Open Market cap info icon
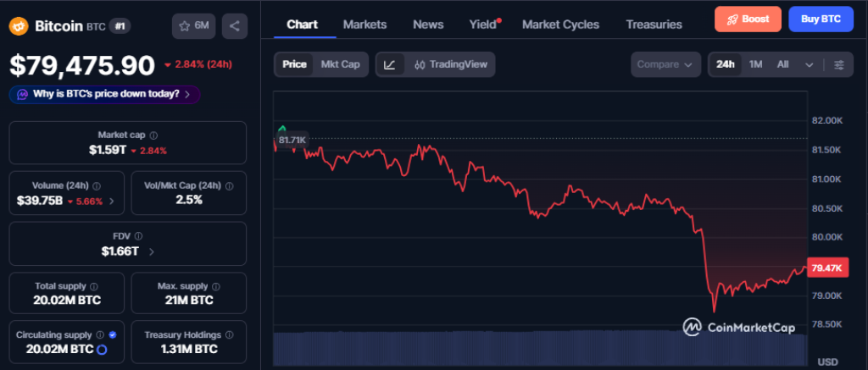The image size is (868, 370). point(154,135)
